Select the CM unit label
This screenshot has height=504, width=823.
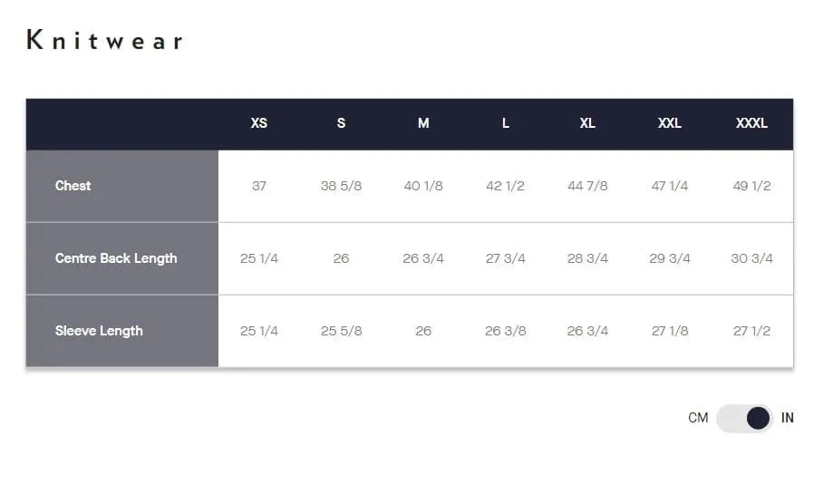pyautogui.click(x=698, y=418)
